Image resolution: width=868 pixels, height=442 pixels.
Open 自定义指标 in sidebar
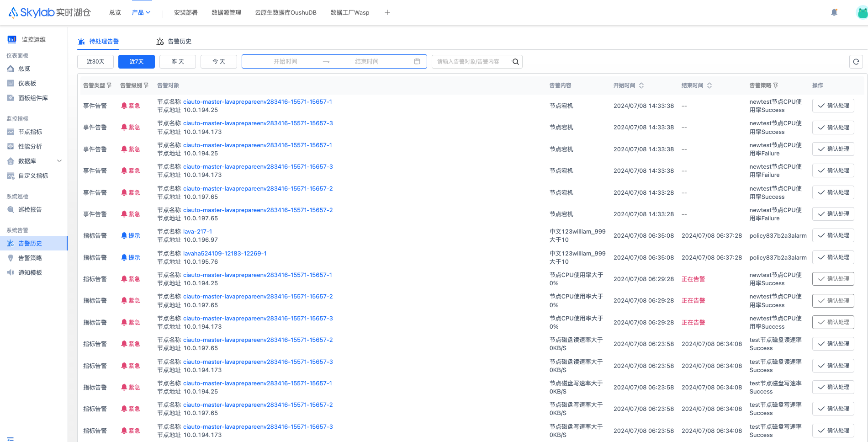[x=33, y=176]
